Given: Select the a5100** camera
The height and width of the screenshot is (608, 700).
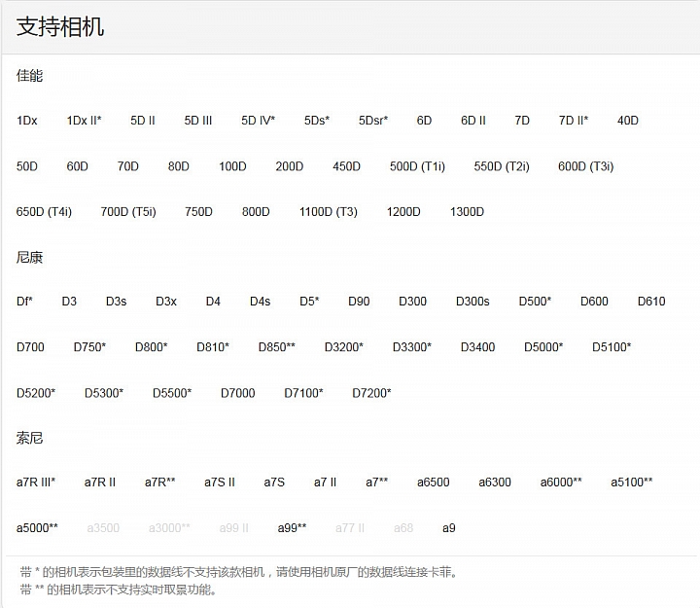Looking at the screenshot, I should pos(632,483).
